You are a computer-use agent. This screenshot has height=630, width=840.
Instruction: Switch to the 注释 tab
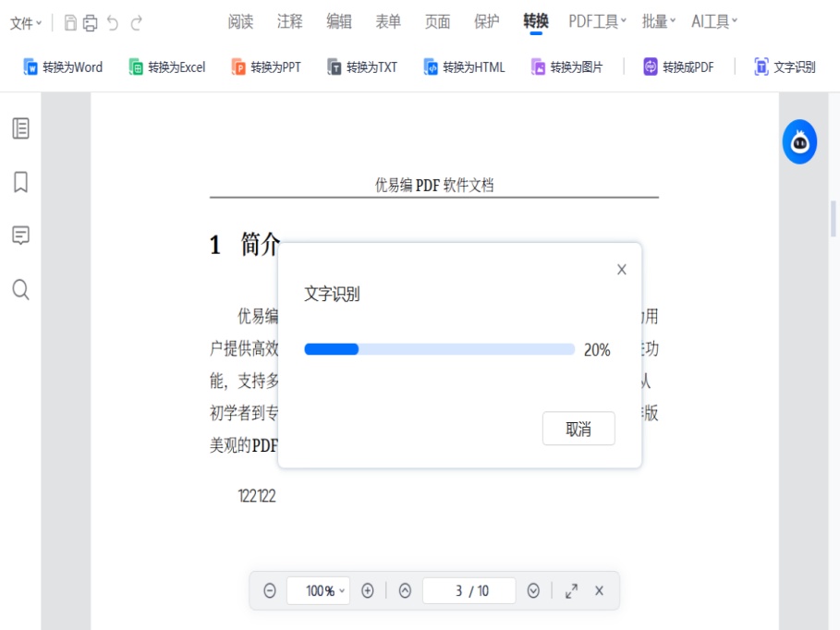(x=289, y=21)
